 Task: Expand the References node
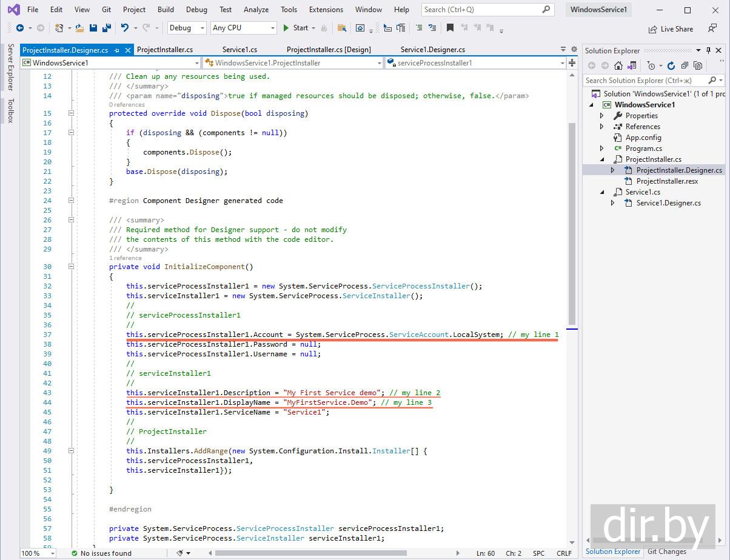[x=601, y=127]
